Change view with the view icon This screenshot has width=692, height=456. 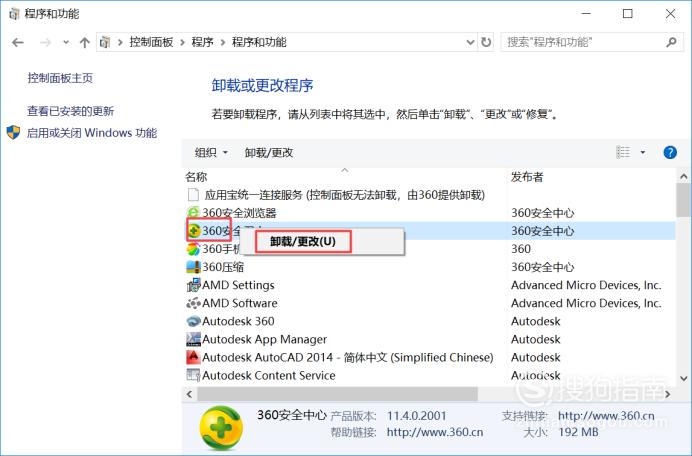pyautogui.click(x=623, y=152)
